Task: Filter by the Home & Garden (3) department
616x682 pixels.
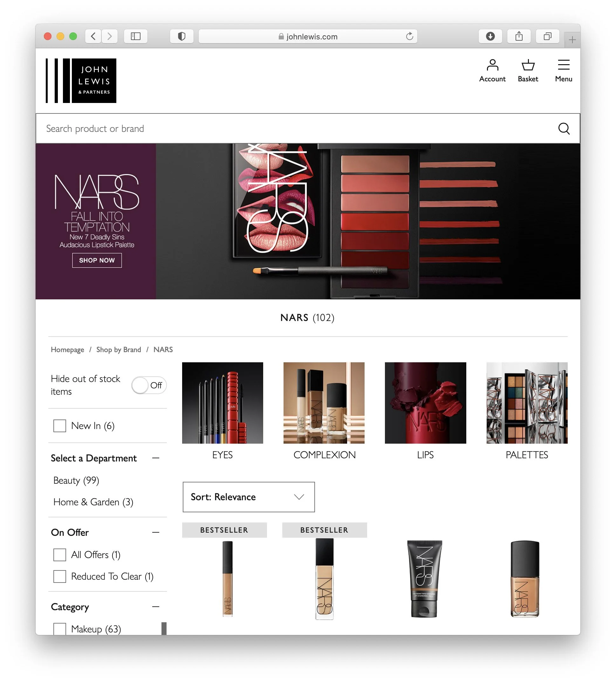Action: [93, 502]
